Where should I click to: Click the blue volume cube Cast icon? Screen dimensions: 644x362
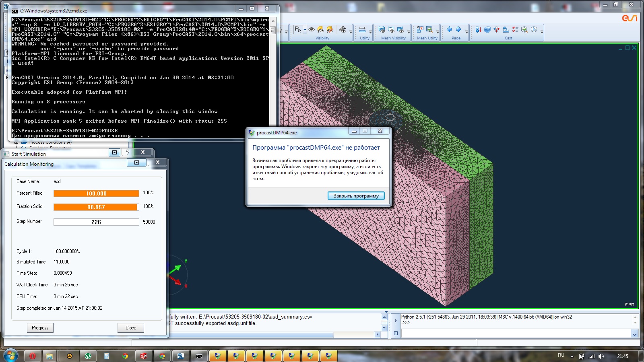coord(487,29)
